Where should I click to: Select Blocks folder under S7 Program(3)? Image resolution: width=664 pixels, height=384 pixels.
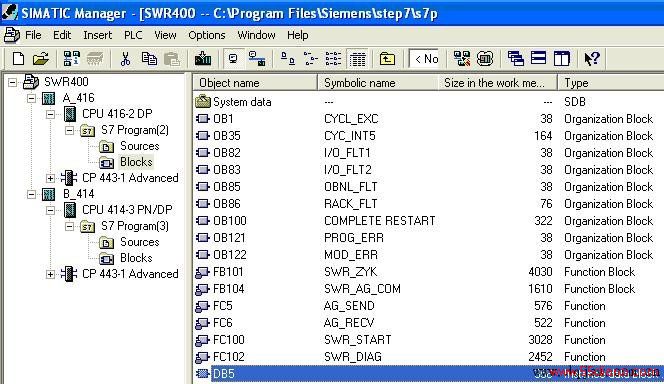136,258
